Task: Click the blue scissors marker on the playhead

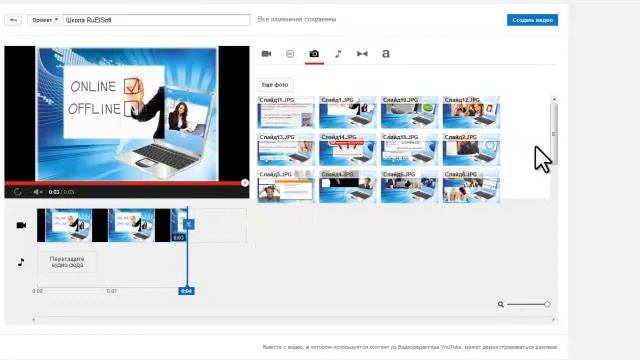Action: [x=189, y=224]
